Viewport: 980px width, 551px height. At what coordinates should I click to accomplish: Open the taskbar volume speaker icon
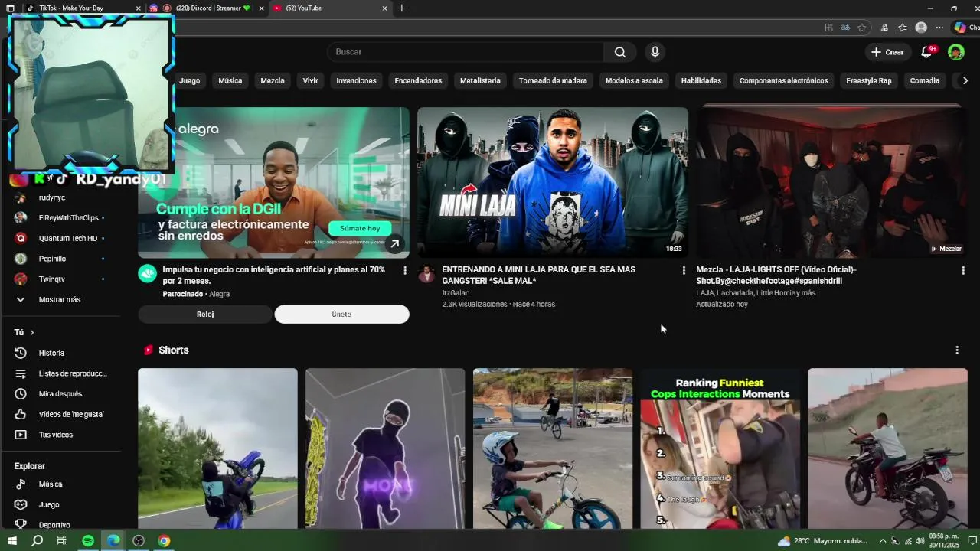click(x=920, y=541)
